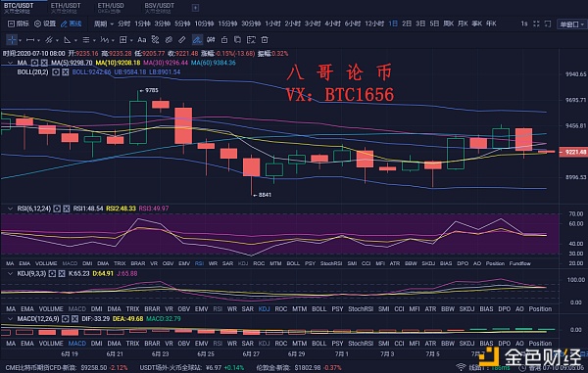Toggle the lock drawings padlock icon
Screen dimensions: 588x373
pyautogui.click(x=224, y=40)
